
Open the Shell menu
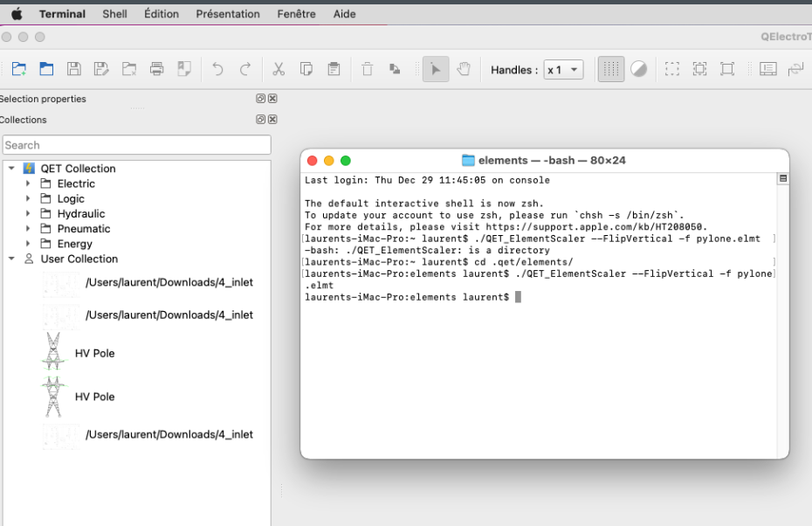tap(114, 14)
